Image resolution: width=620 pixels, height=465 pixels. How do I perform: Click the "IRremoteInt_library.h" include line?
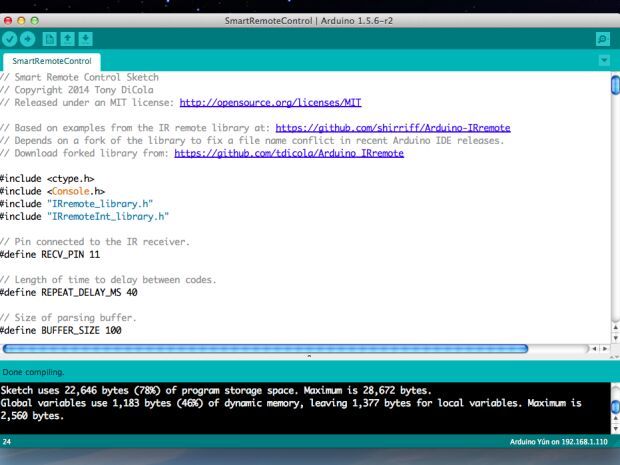[84, 216]
